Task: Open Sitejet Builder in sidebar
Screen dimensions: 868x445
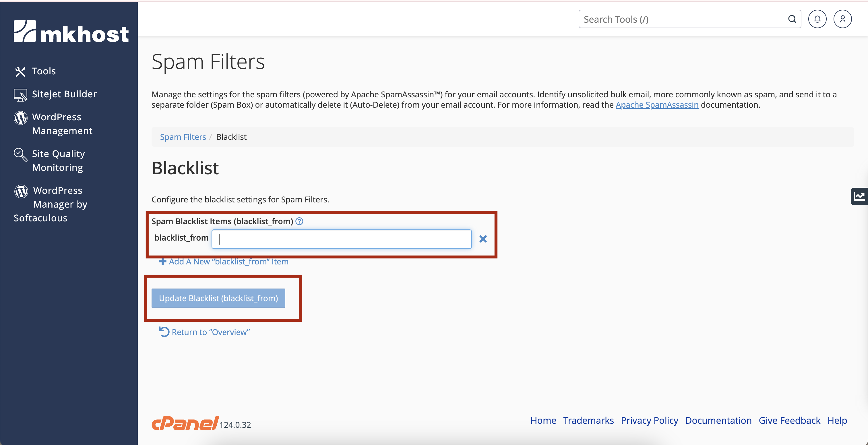Action: point(64,94)
